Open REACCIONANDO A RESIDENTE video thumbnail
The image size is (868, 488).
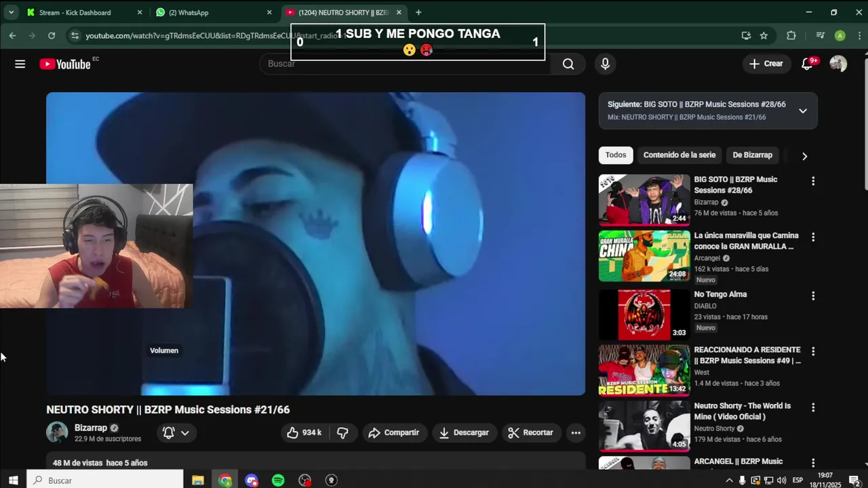[x=644, y=370]
